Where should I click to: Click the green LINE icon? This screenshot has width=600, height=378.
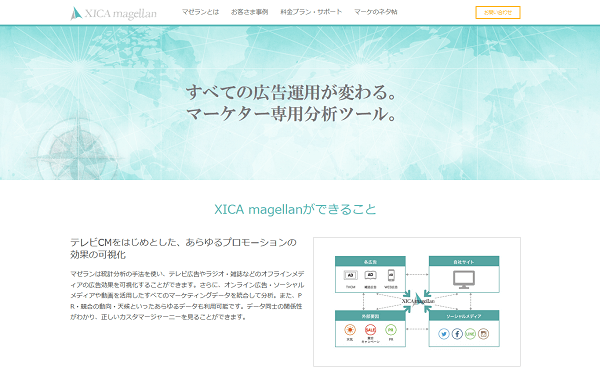click(470, 334)
